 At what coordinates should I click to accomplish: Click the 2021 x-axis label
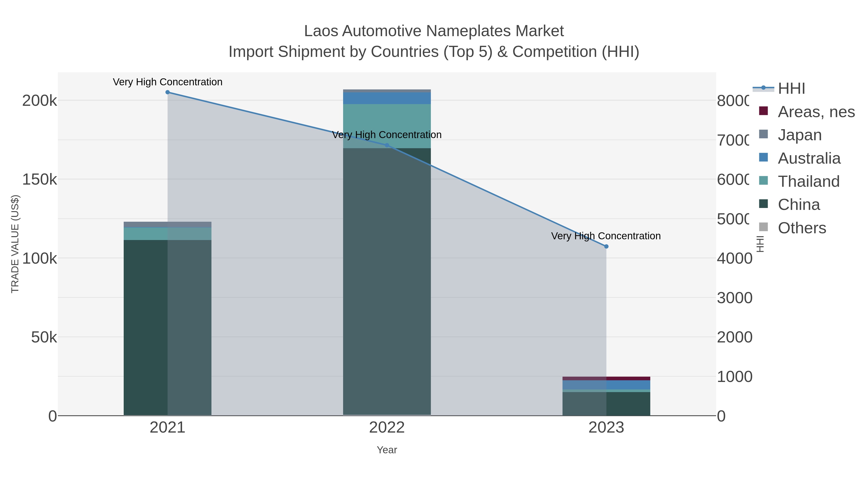[x=168, y=428]
